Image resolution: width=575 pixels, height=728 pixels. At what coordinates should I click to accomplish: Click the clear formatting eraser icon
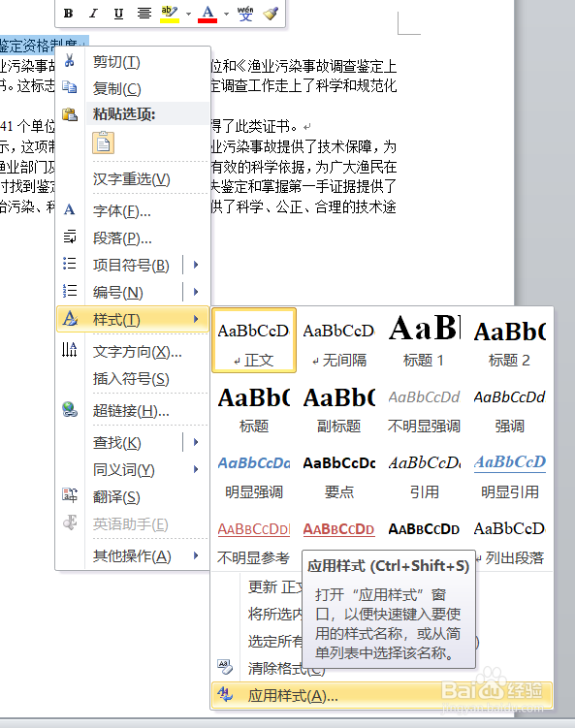[x=225, y=667]
